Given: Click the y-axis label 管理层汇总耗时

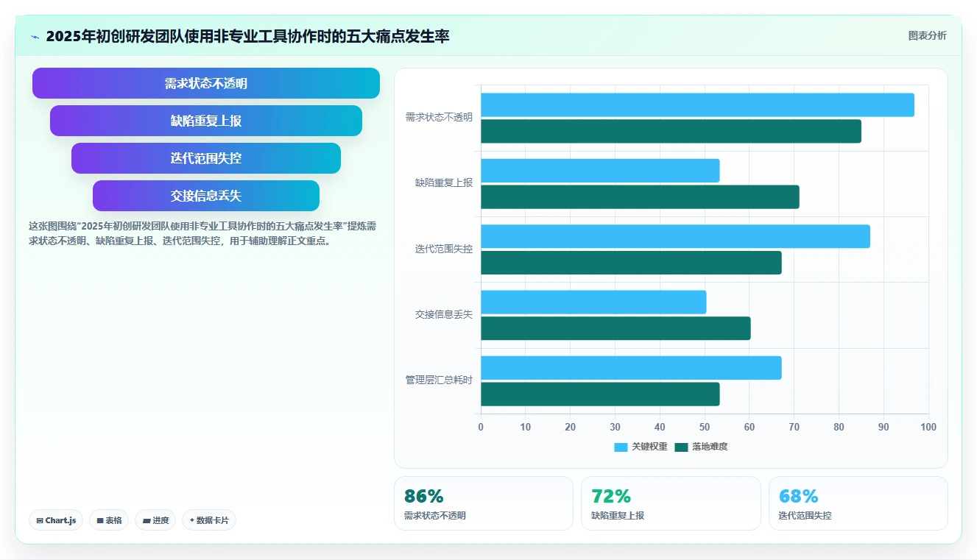Looking at the screenshot, I should (x=439, y=380).
